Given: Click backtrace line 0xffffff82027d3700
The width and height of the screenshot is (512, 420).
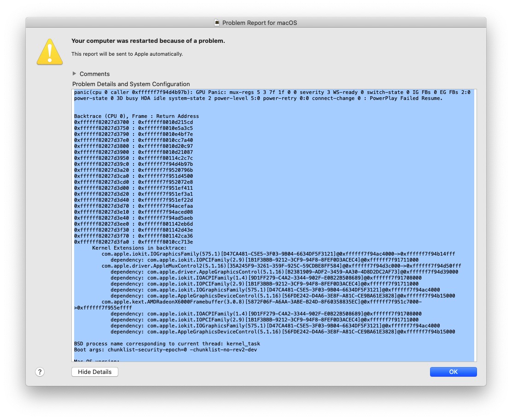Looking at the screenshot, I should click(x=134, y=122).
